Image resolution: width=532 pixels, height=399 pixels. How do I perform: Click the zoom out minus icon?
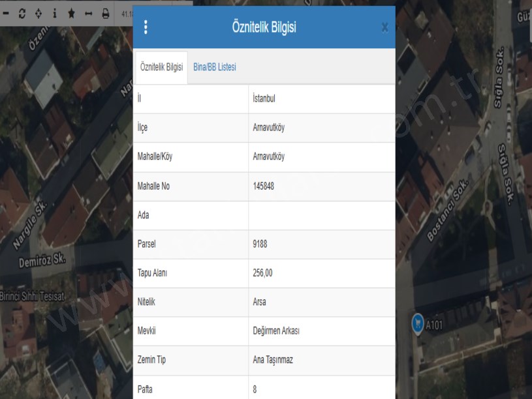[6, 13]
